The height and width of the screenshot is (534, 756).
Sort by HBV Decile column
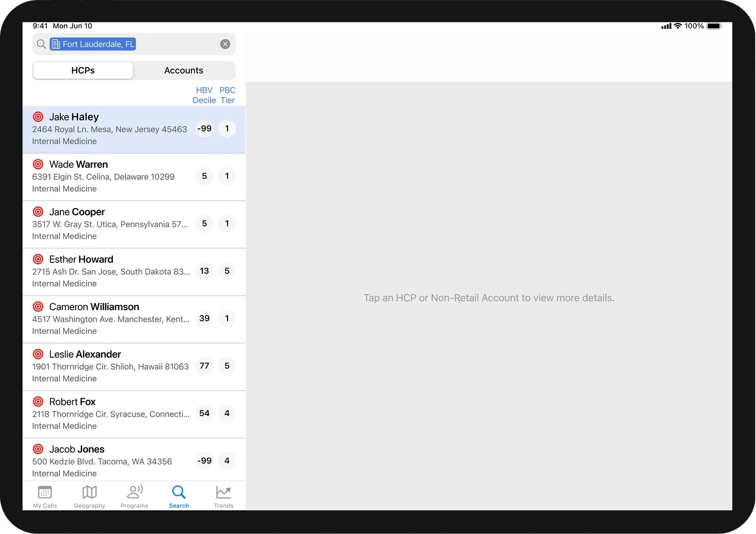coord(204,95)
